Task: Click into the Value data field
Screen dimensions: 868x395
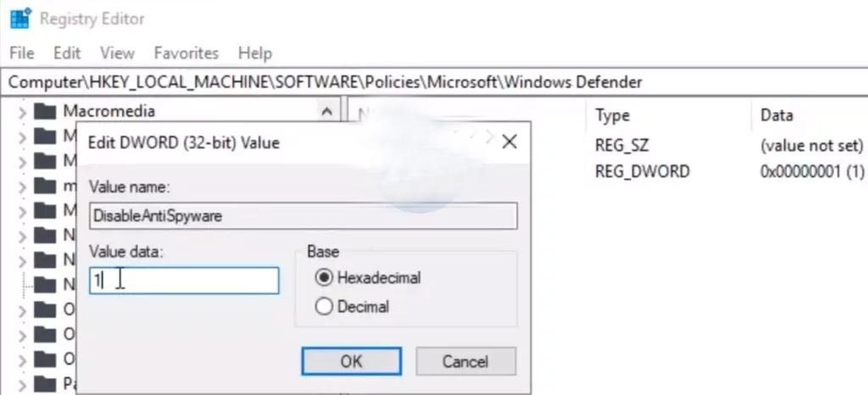Action: coord(184,281)
